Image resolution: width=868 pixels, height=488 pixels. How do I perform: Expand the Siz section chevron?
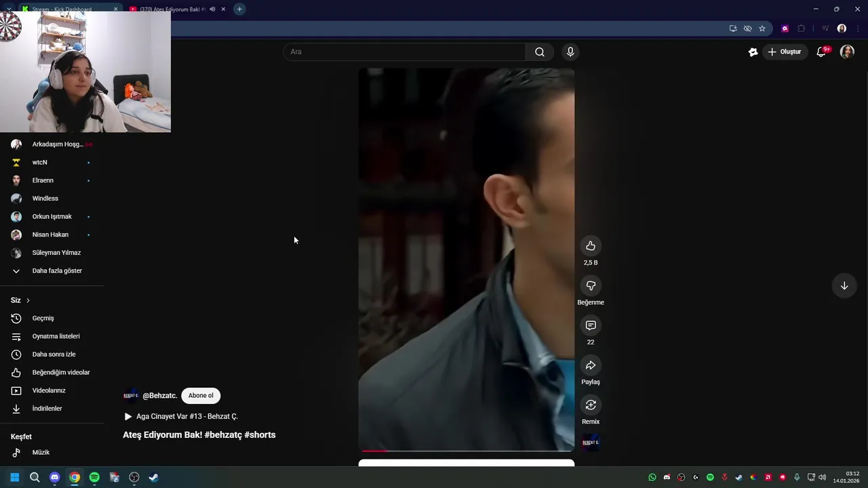pos(28,300)
